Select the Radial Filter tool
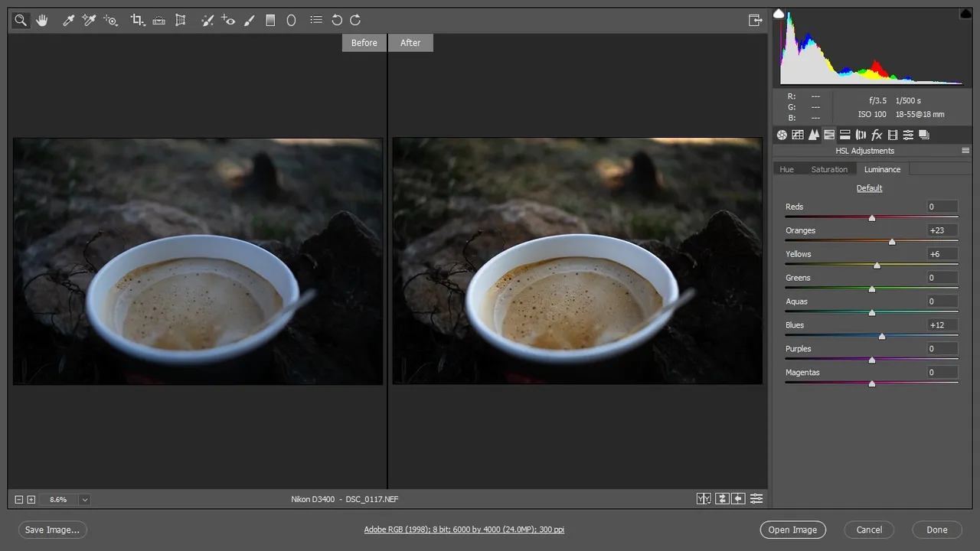Screen dimensions: 980x551 [291, 21]
